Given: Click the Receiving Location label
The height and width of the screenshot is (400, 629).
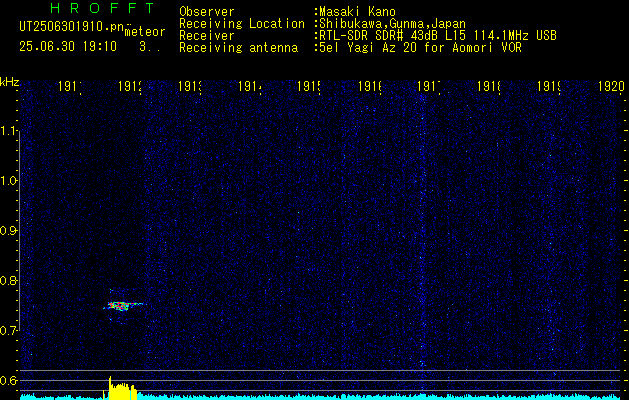Looking at the screenshot, I should click(x=242, y=24).
